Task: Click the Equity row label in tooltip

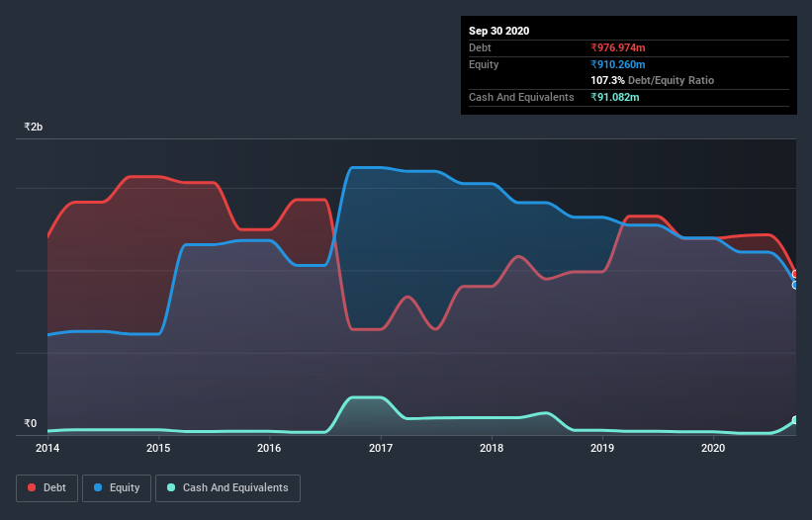Action: (x=484, y=64)
